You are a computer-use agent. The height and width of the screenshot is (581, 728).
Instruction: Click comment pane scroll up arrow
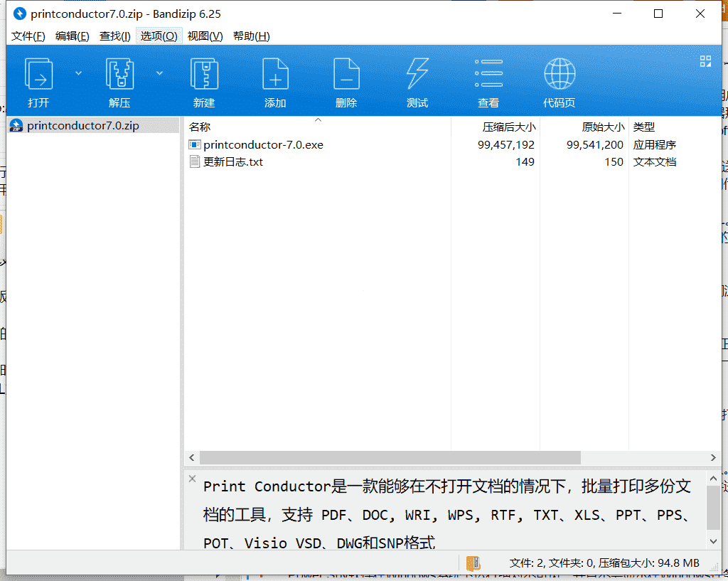714,479
